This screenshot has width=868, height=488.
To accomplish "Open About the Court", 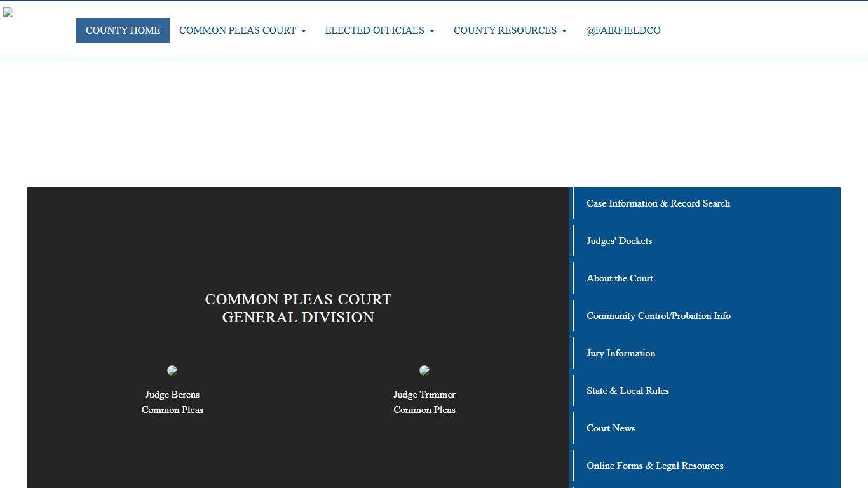I will (620, 278).
